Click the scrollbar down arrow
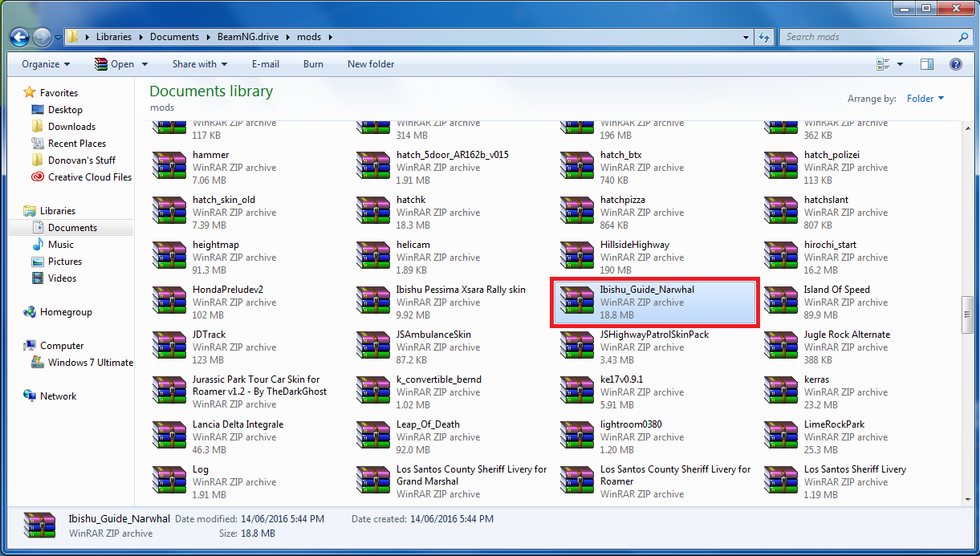 [x=968, y=499]
